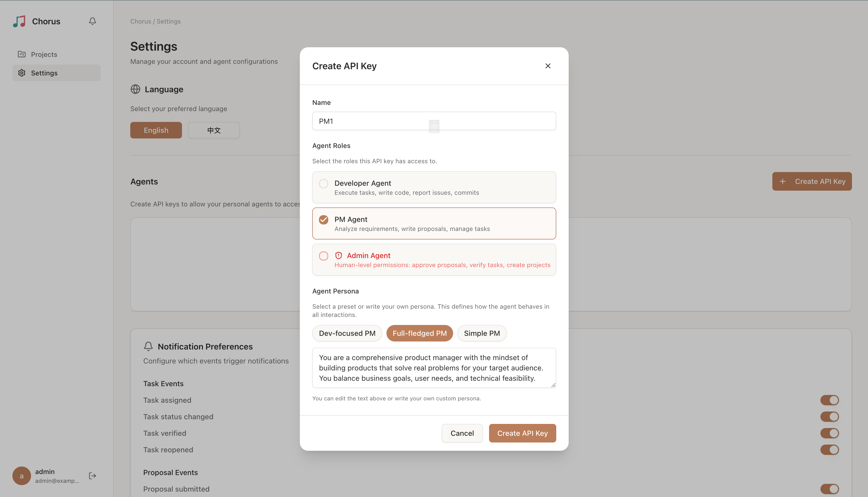
Task: Click Cancel in the dialog
Action: pos(462,433)
